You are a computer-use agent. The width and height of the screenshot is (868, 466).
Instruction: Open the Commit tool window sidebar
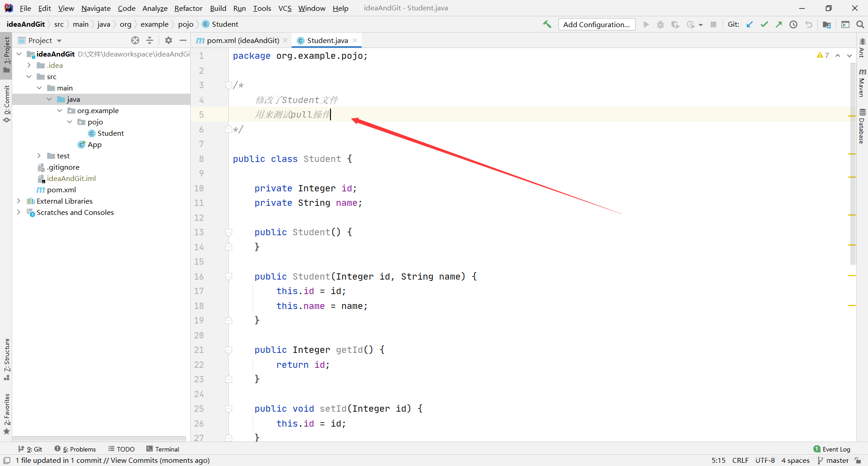6,104
